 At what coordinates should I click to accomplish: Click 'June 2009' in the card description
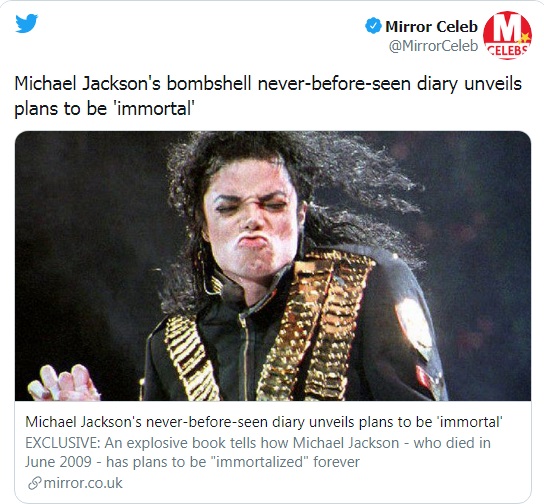point(58,462)
